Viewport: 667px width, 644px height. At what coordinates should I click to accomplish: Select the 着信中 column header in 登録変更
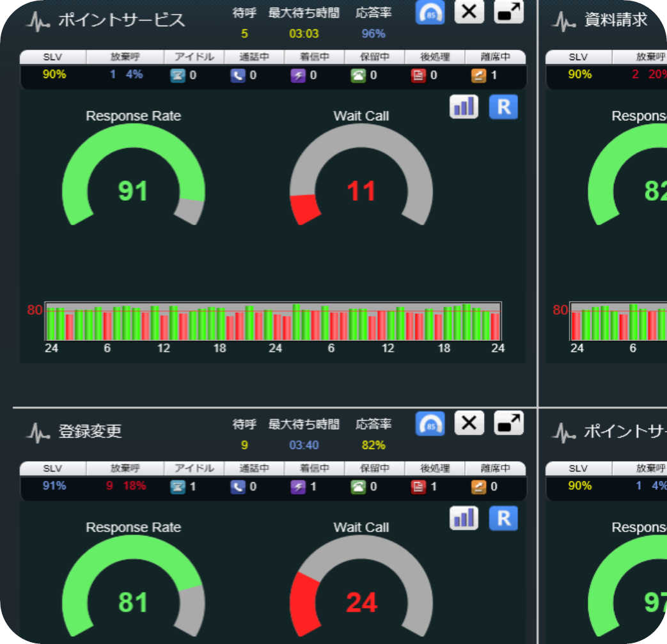(x=315, y=468)
